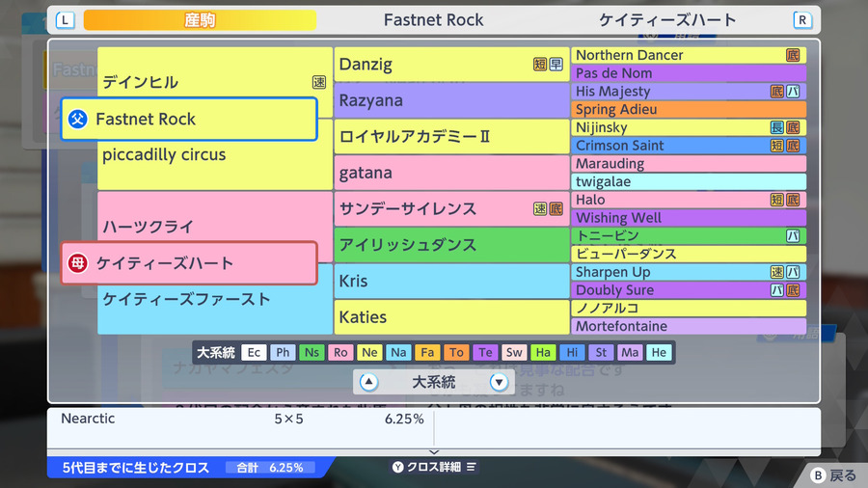Select the ケイティーズハート header tab
Screen dimensions: 868x488
click(667, 20)
